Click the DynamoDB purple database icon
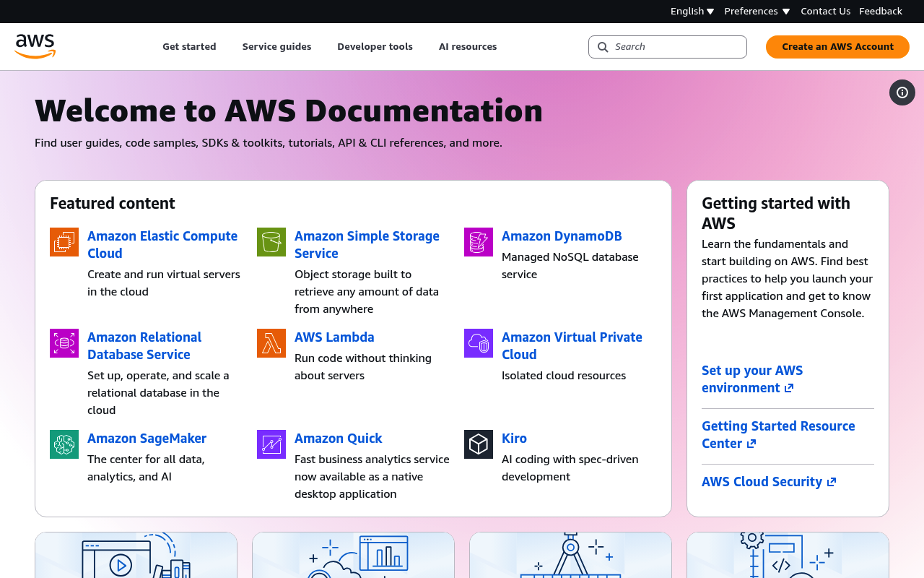The image size is (924, 578). (x=479, y=242)
